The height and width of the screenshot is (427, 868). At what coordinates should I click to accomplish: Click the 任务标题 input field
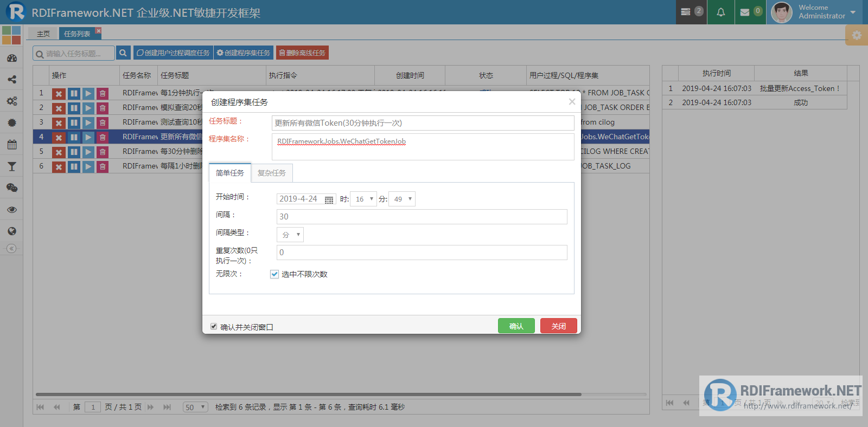point(423,123)
